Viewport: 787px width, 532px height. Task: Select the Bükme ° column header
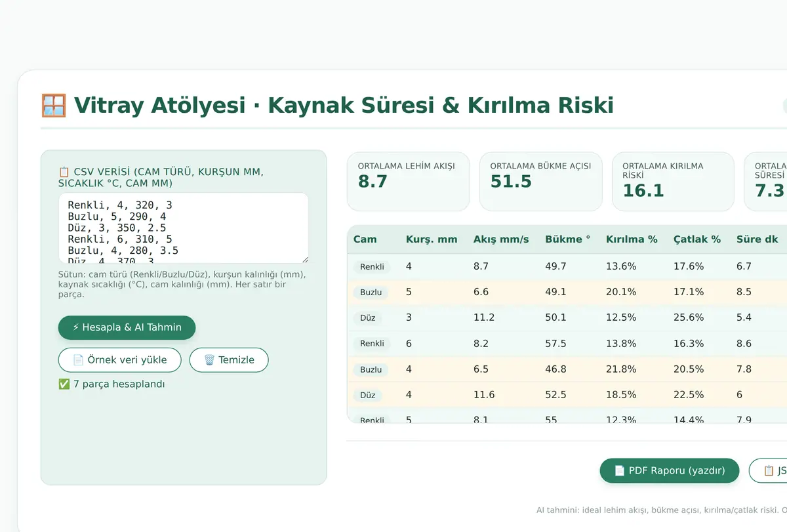pyautogui.click(x=567, y=239)
